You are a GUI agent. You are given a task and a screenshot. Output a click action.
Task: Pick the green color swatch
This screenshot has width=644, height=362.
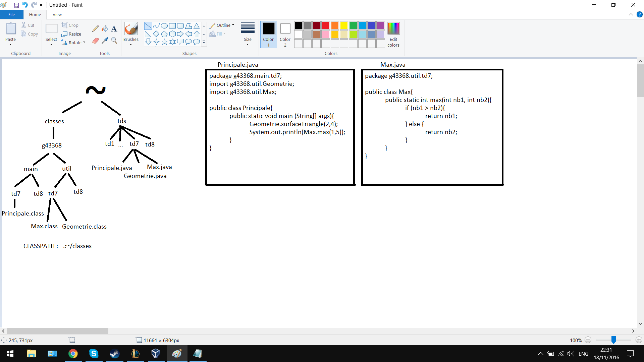[353, 25]
